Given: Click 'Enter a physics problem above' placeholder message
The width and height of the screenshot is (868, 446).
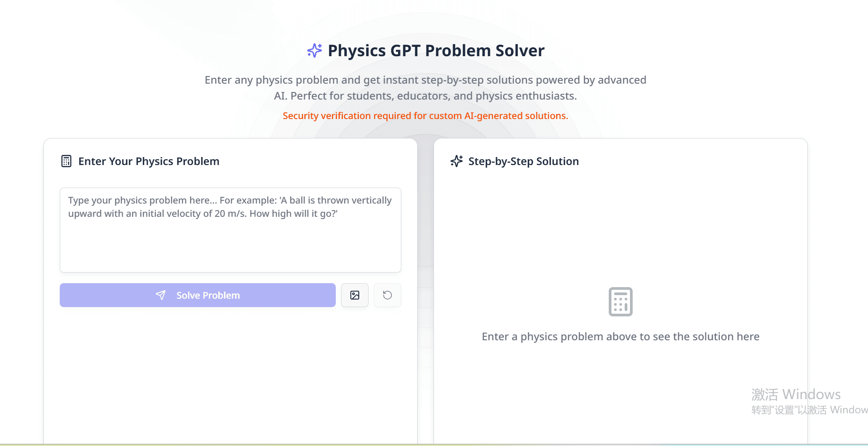Looking at the screenshot, I should pyautogui.click(x=620, y=336).
